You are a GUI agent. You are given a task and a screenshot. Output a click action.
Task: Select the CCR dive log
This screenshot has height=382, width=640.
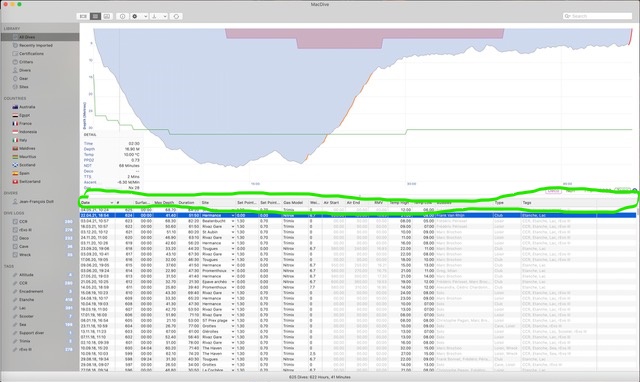23,222
